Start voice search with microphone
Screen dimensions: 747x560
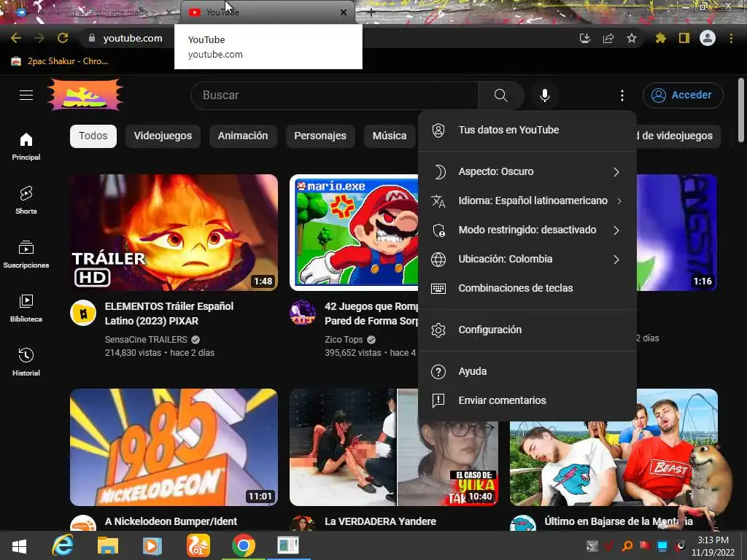point(544,96)
